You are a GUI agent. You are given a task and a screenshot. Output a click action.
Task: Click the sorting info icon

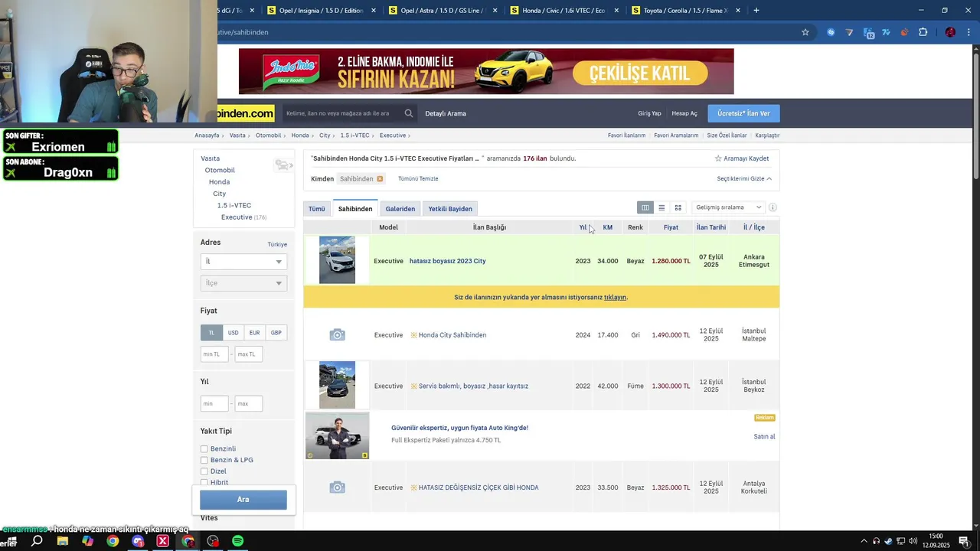pyautogui.click(x=773, y=207)
